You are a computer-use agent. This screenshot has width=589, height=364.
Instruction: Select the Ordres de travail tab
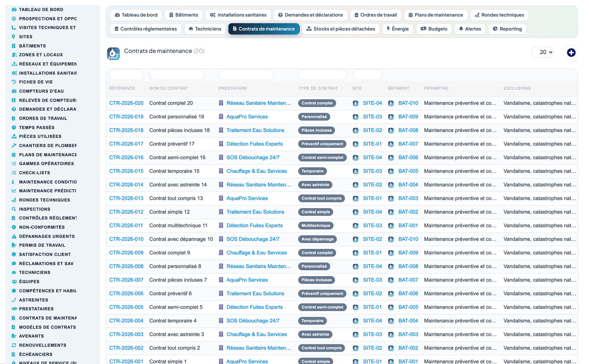tap(376, 15)
